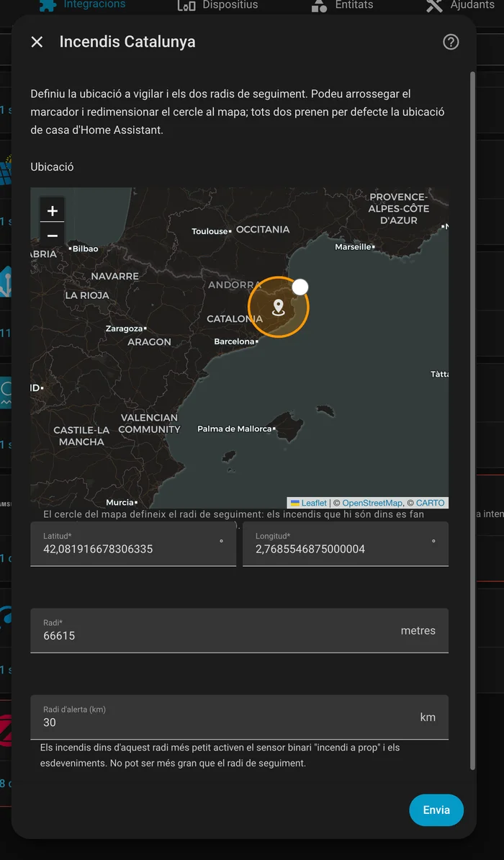The width and height of the screenshot is (504, 860).
Task: Click the Toulouse label on map
Action: [210, 231]
